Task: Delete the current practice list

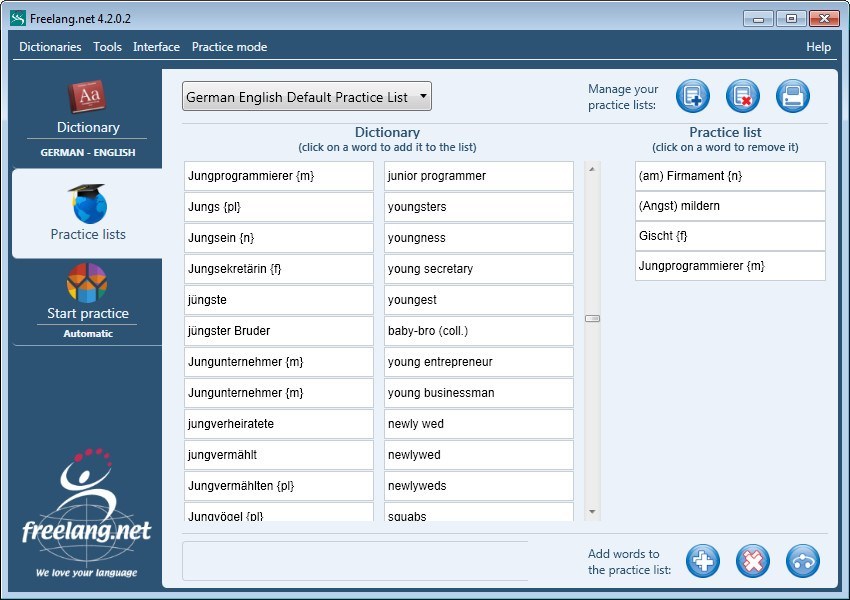Action: 742,96
